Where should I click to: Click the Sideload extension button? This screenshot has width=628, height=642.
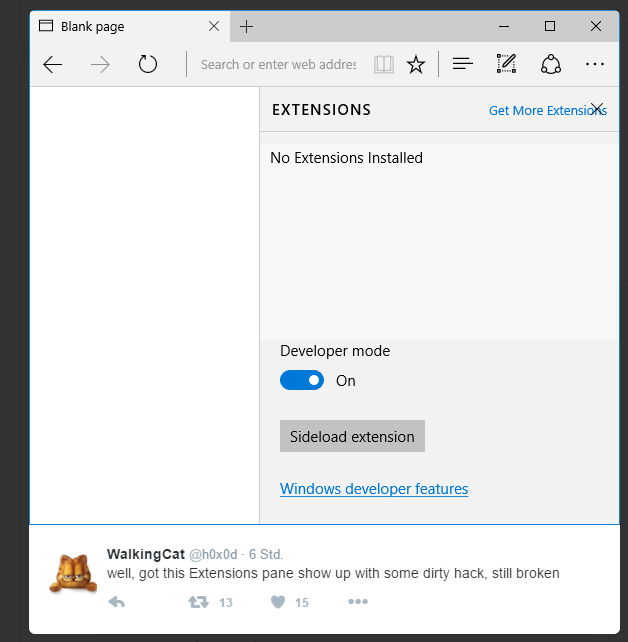coord(352,436)
